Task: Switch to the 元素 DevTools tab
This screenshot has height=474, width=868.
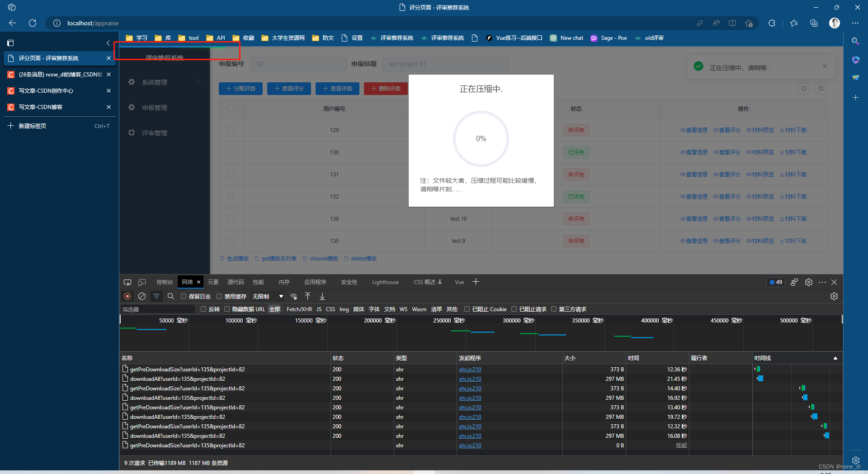Action: tap(213, 282)
